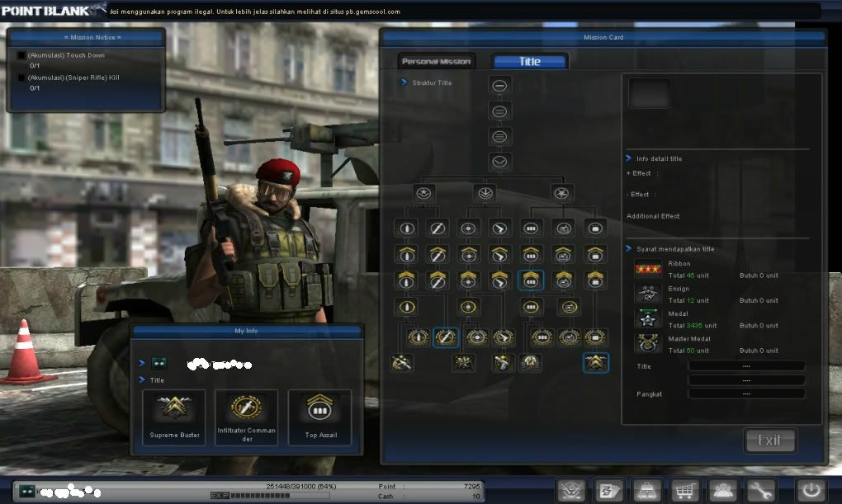Select the plain star branch title icon
The width and height of the screenshot is (842, 504).
click(561, 193)
